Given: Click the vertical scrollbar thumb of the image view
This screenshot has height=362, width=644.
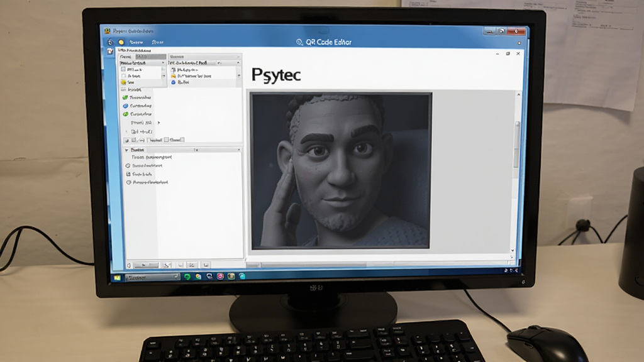Looking at the screenshot, I should click(x=517, y=144).
